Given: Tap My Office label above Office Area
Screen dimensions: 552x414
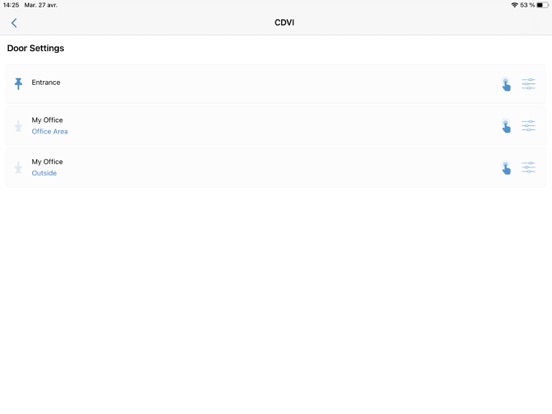Looking at the screenshot, I should pos(47,120).
